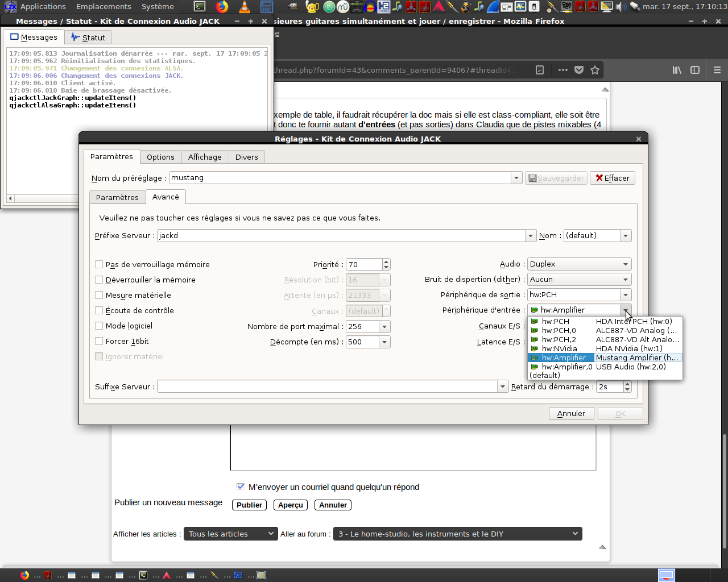Choose (default) in the device list
728x582 pixels.
click(x=605, y=375)
